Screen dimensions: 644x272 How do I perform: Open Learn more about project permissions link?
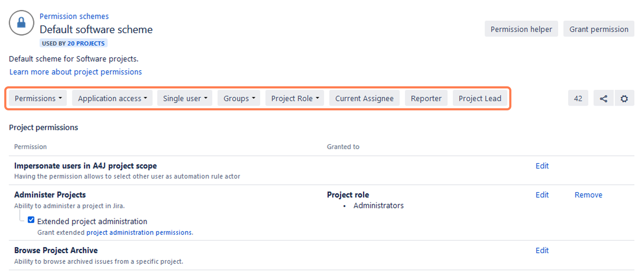75,72
